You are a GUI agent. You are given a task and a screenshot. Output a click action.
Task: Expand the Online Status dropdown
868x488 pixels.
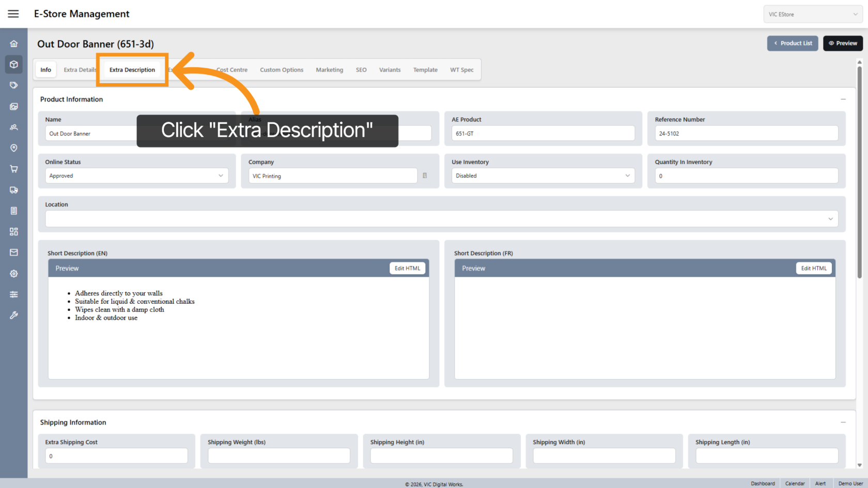pos(136,176)
